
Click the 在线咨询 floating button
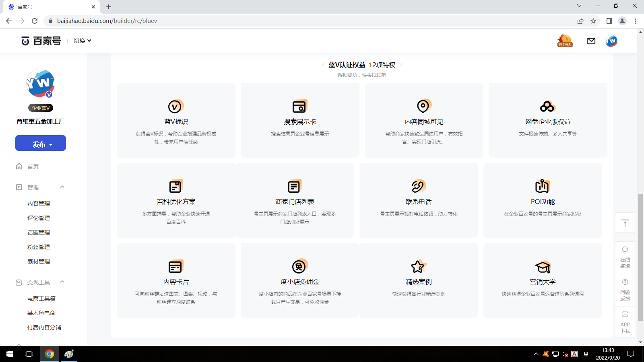(x=625, y=257)
